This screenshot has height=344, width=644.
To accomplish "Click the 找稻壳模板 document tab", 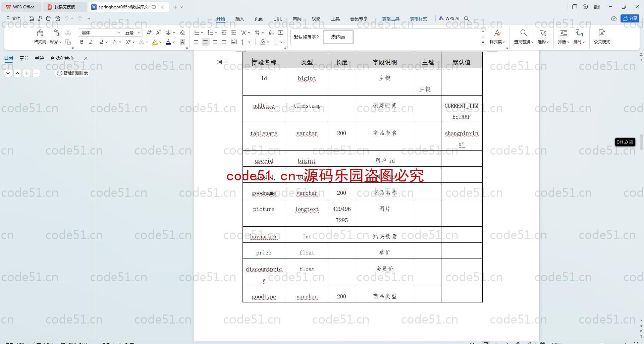I will tap(65, 7).
